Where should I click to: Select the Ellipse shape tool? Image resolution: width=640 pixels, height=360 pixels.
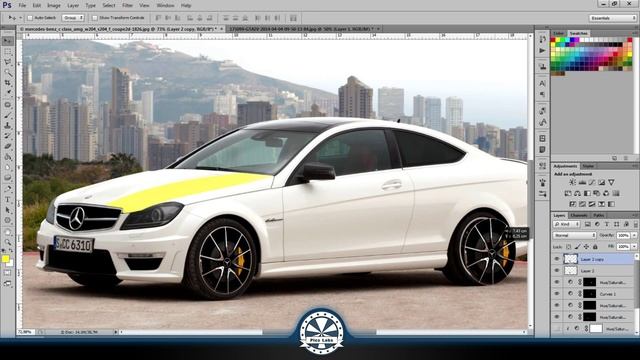click(8, 221)
